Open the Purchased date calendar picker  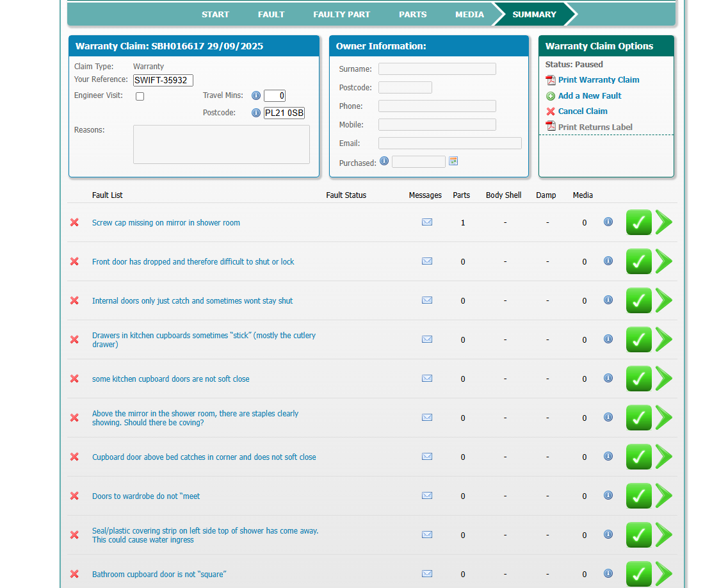[453, 161]
